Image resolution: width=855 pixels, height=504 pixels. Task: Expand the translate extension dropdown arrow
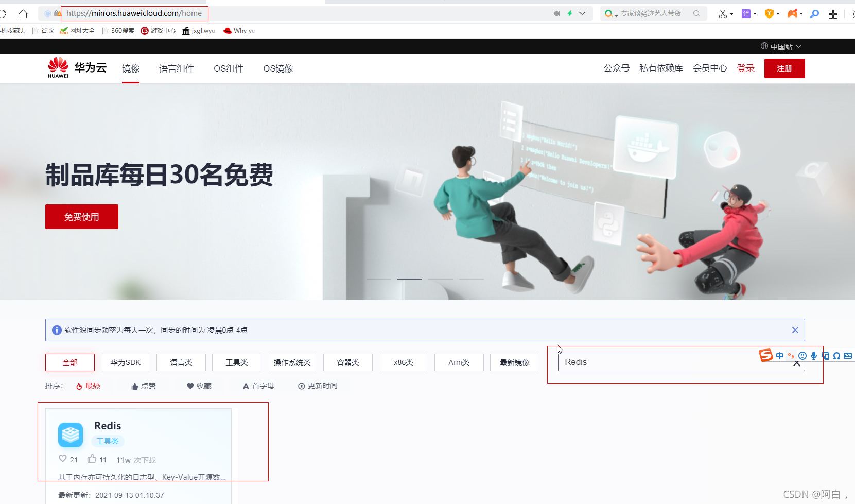pos(755,14)
